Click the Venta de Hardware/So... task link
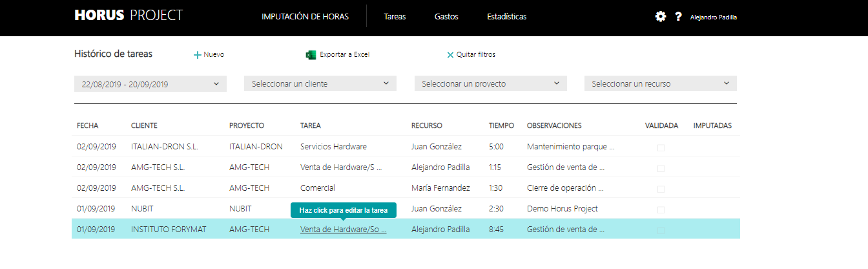The image size is (868, 269). pos(343,230)
